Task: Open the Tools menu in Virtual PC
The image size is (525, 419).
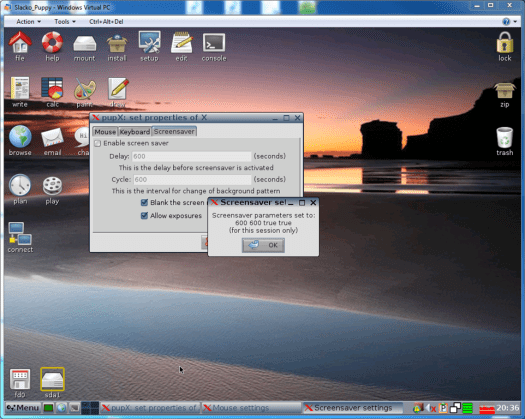Action: pyautogui.click(x=65, y=21)
